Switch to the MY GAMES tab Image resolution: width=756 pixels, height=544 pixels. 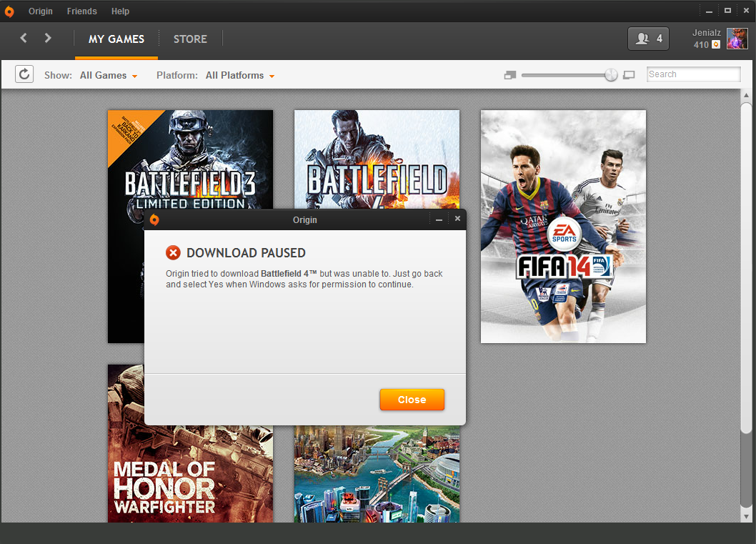pyautogui.click(x=116, y=39)
